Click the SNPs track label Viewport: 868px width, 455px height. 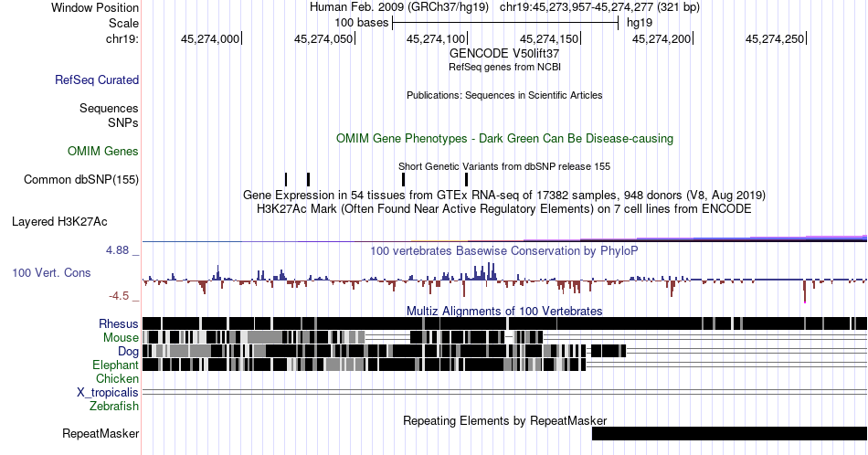coord(123,122)
